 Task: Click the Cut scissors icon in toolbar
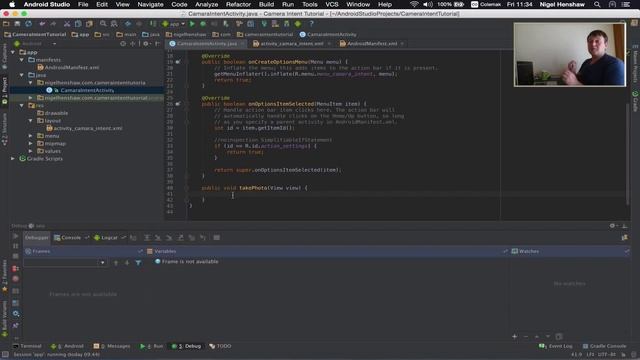pos(67,24)
